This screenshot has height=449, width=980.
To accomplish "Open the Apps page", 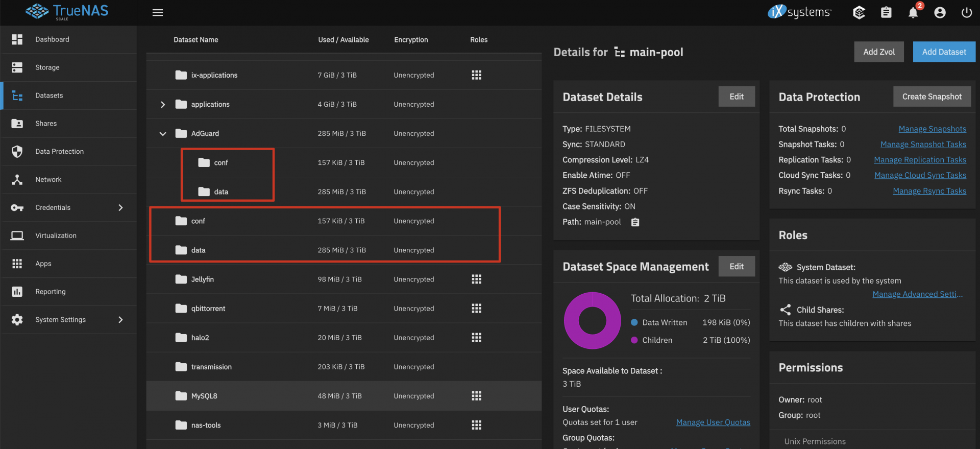I will pos(68,264).
